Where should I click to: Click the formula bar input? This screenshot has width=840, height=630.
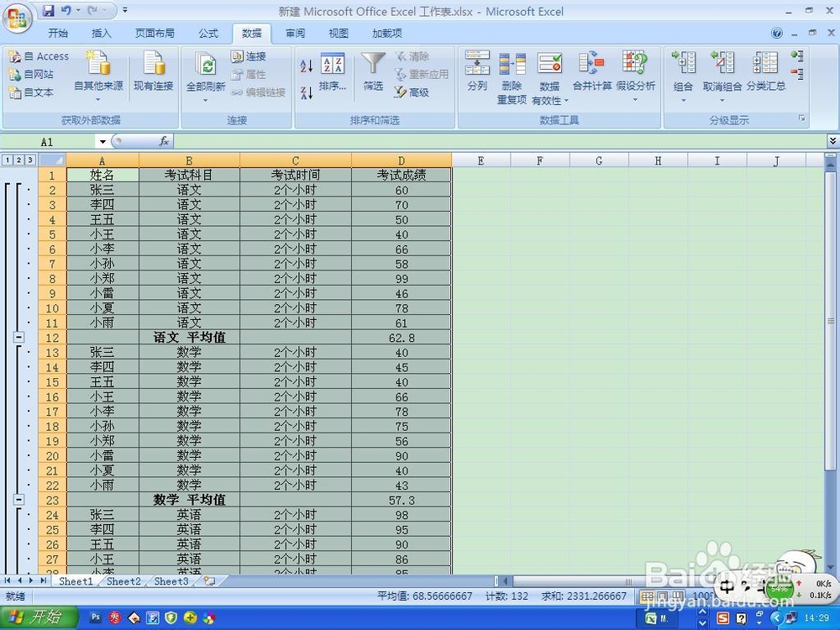[500, 141]
